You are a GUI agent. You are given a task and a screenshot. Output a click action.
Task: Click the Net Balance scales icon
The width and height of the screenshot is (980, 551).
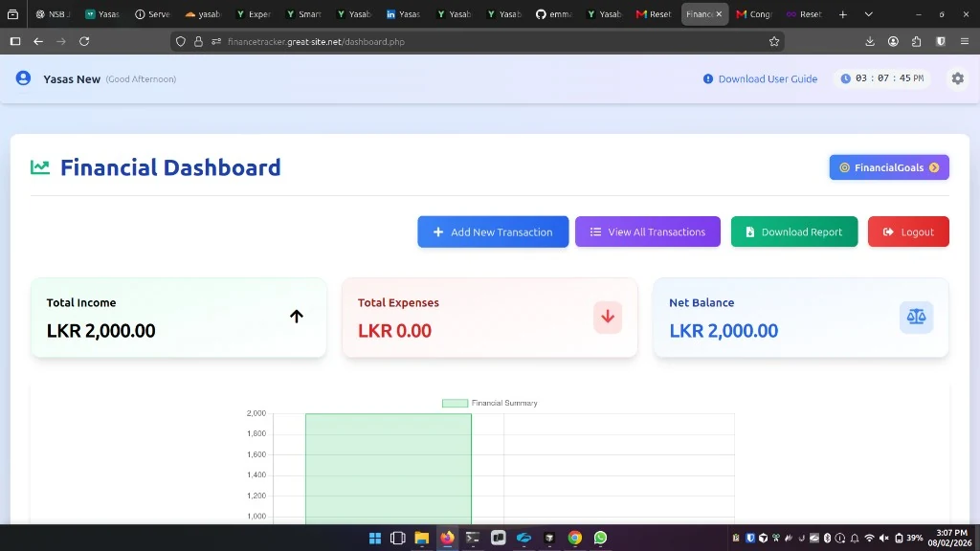click(916, 318)
